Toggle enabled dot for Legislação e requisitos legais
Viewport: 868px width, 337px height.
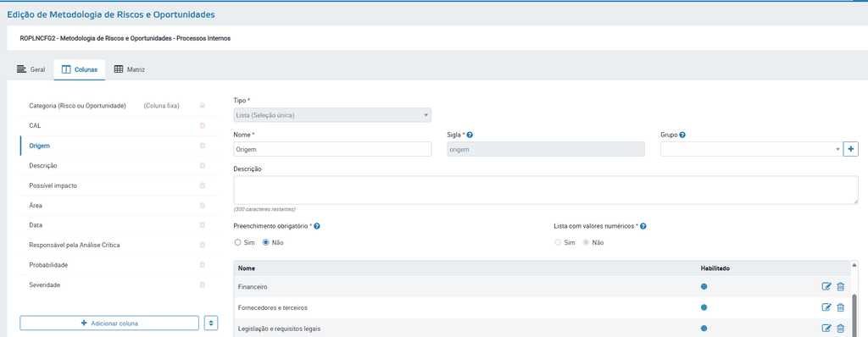coord(704,329)
